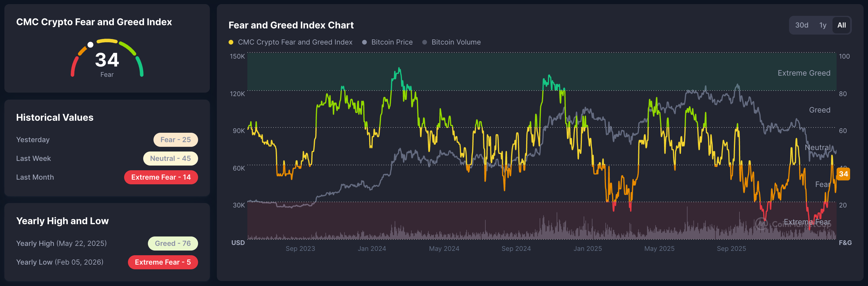Screen dimensions: 868x286
Task: Click the gauge value 34
Action: point(107,60)
